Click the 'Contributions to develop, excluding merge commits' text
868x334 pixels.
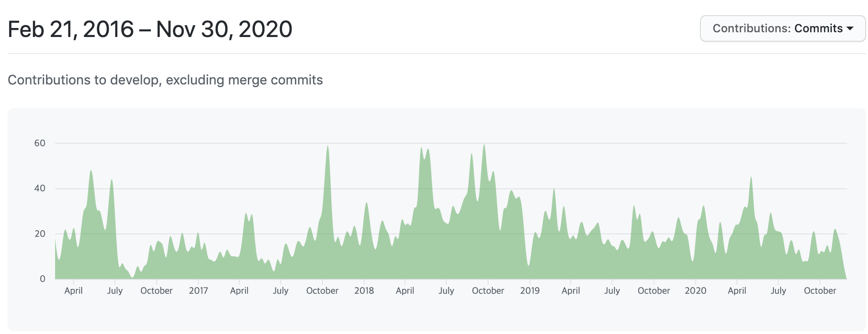[165, 80]
